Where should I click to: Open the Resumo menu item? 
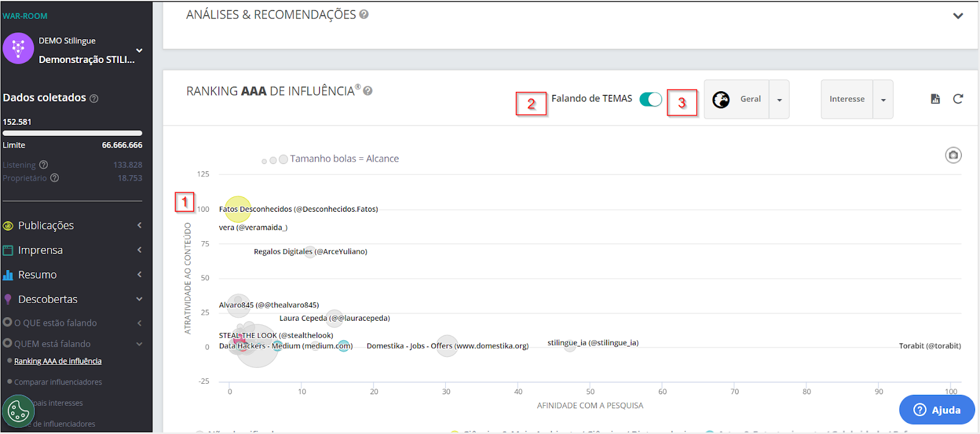click(37, 275)
